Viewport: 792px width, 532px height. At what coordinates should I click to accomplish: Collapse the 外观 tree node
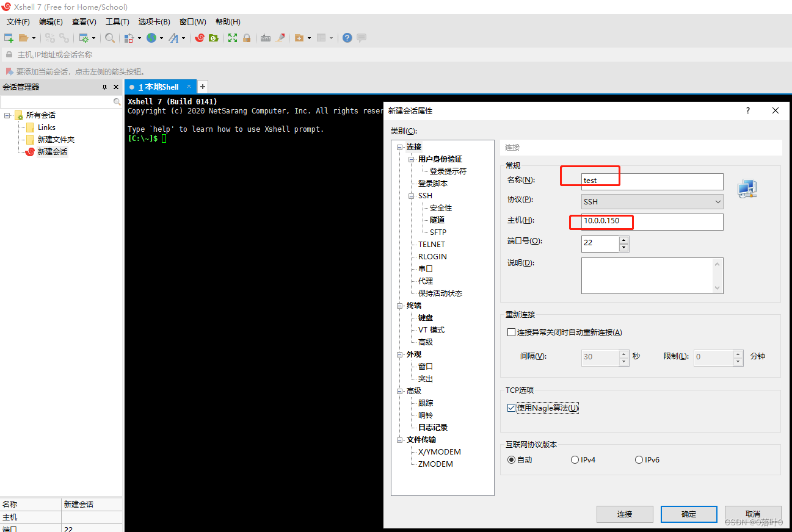[400, 354]
